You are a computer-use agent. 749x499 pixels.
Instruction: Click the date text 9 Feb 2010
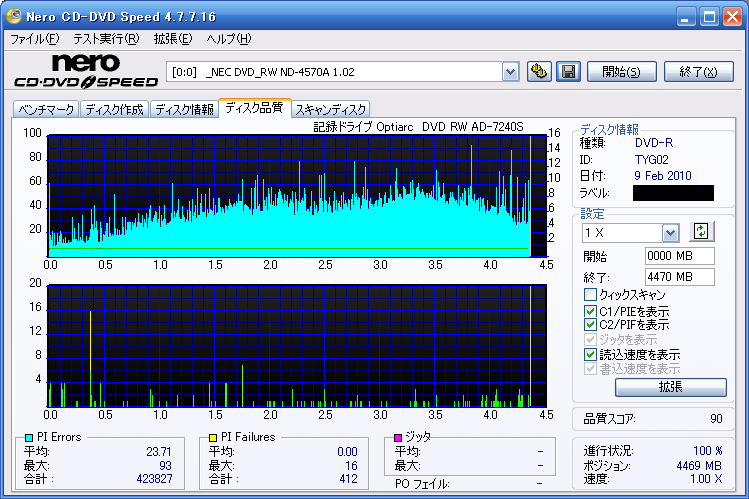[x=663, y=176]
